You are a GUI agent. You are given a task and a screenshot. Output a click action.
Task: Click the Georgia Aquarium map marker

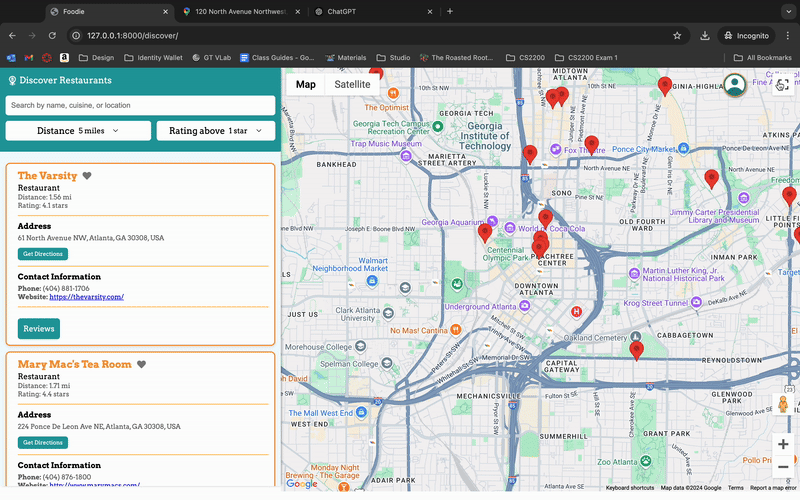click(492, 221)
